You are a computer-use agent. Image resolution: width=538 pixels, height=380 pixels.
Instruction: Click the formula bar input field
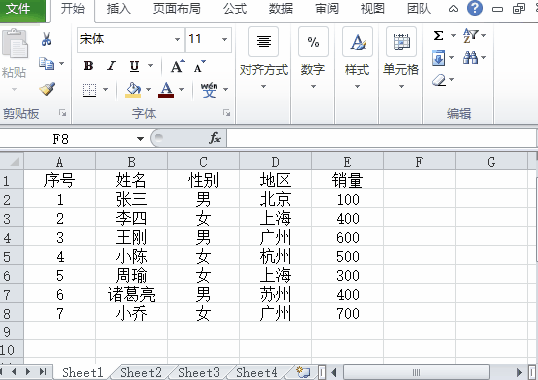[x=381, y=139]
